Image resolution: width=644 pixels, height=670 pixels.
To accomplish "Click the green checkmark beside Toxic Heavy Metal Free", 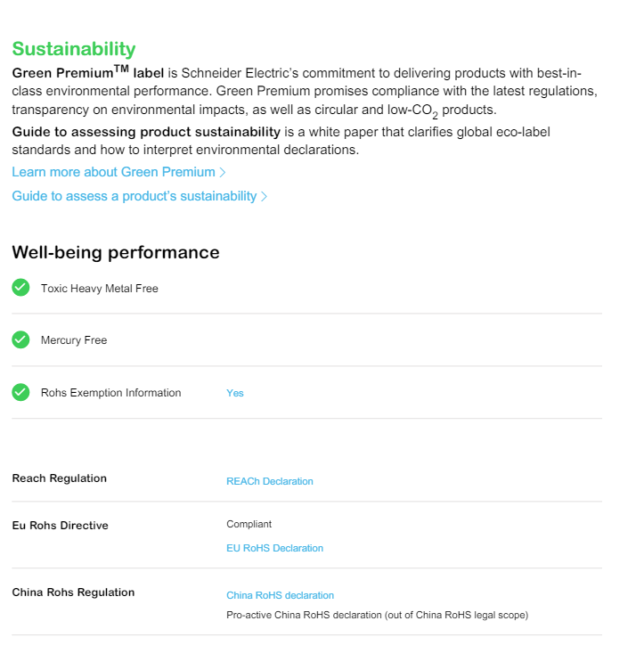I will click(x=20, y=288).
